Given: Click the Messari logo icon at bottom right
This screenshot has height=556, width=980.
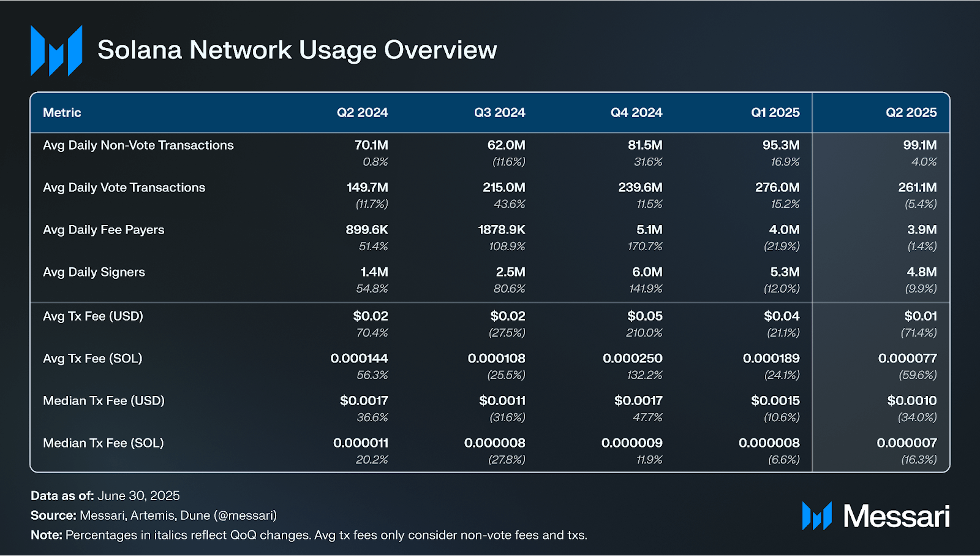Looking at the screenshot, I should [817, 516].
